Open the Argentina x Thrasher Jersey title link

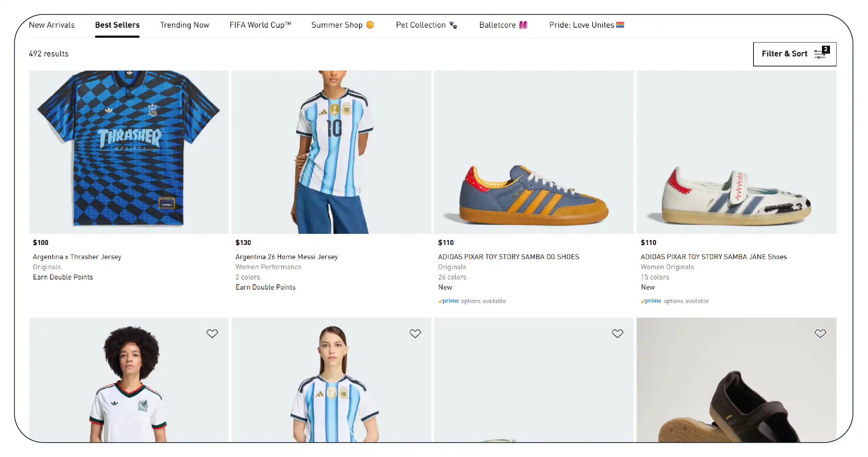[x=77, y=257]
